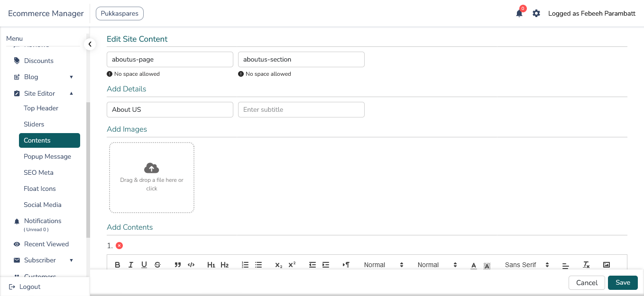Click the blockquote icon in the toolbar
The image size is (644, 296).
pos(178,265)
